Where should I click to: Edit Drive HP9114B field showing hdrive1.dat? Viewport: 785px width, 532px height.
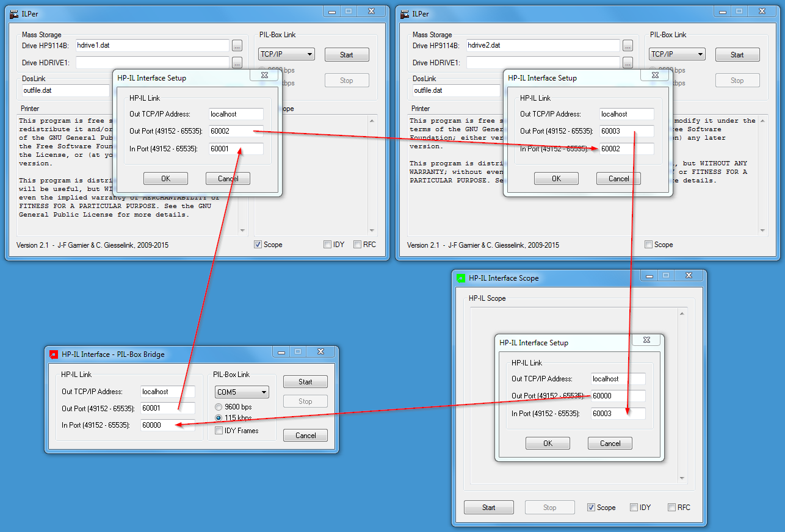(152, 45)
